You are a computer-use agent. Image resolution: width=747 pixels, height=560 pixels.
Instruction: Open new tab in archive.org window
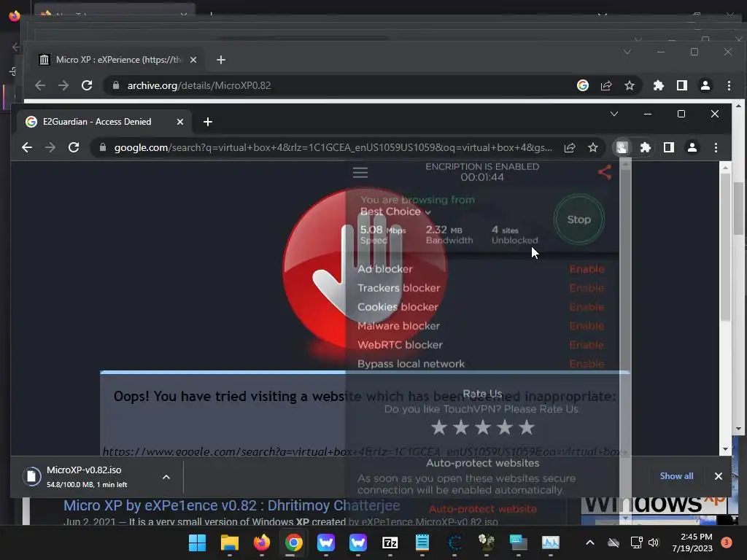(x=220, y=60)
